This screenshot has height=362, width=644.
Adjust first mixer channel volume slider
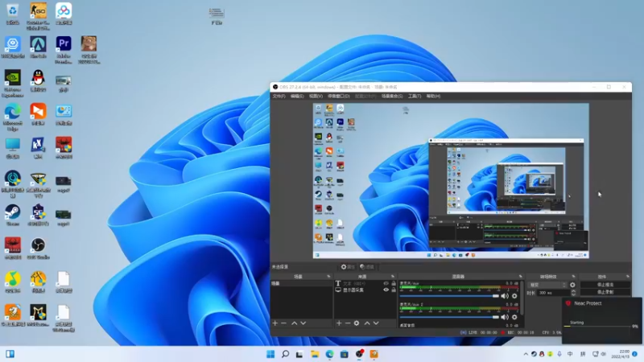449,296
